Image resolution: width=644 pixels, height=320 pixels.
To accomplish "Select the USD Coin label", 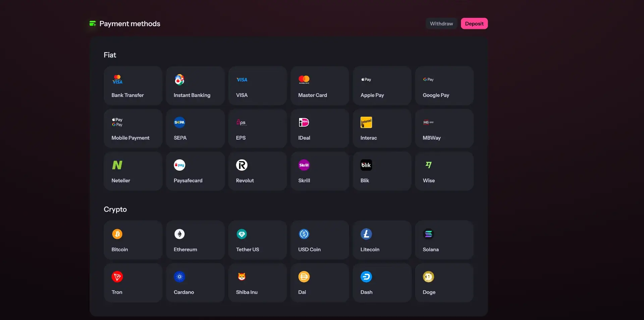I will [309, 249].
